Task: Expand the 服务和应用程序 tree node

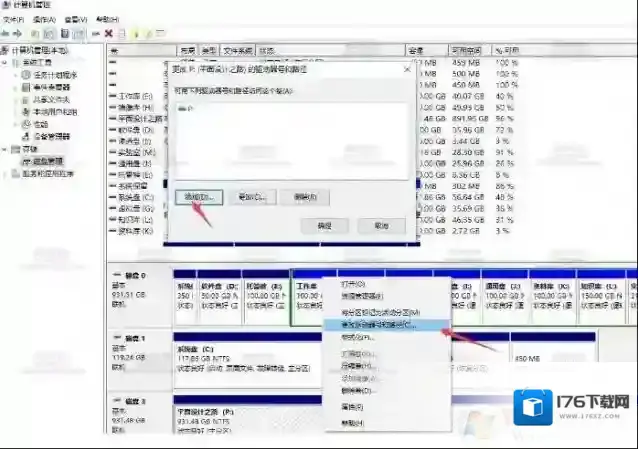Action: (6, 173)
